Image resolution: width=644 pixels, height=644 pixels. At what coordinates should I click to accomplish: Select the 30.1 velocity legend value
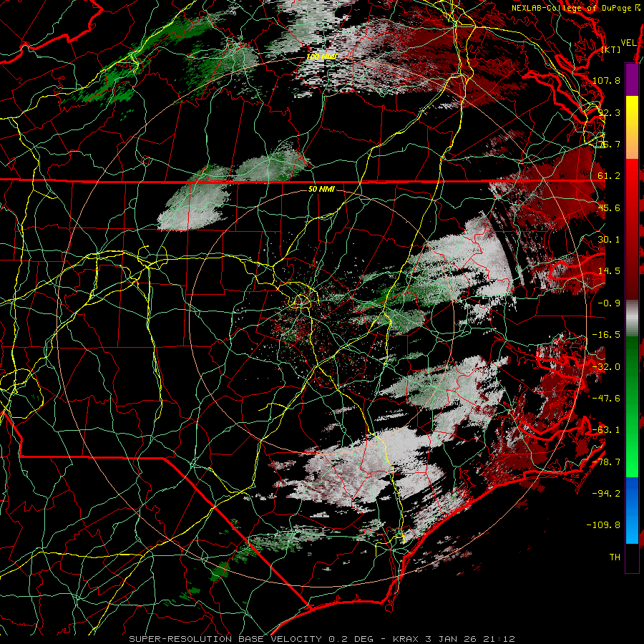[609, 240]
